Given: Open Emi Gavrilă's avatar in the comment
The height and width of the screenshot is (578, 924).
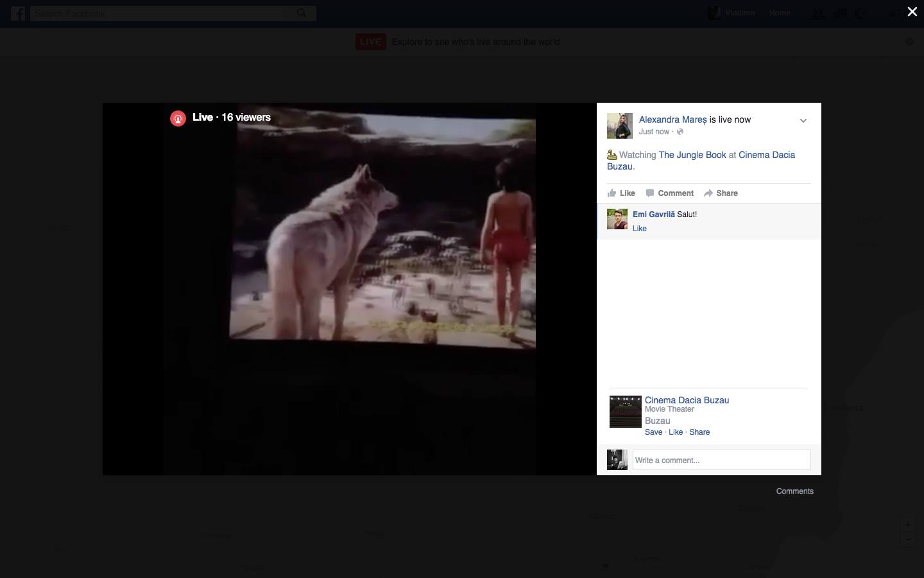Looking at the screenshot, I should pos(617,219).
